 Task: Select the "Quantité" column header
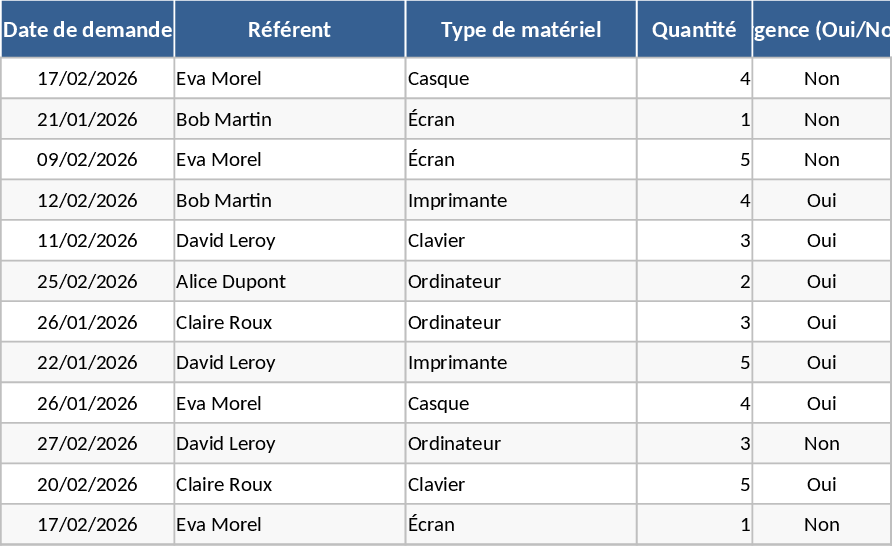click(x=694, y=29)
